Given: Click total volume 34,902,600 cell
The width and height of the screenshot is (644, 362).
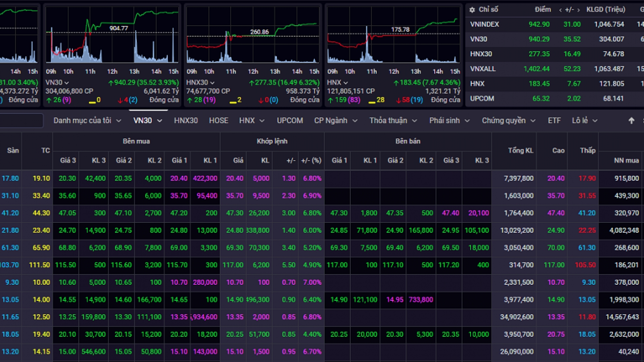Looking at the screenshot, I should point(517,317).
